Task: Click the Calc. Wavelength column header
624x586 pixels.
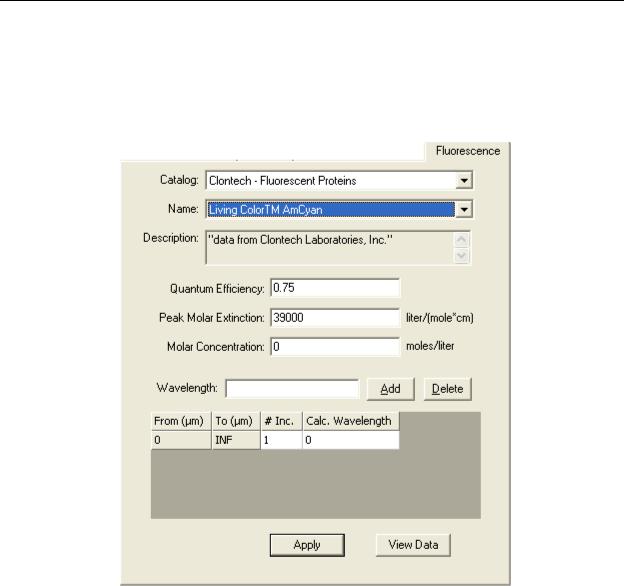Action: coord(351,421)
